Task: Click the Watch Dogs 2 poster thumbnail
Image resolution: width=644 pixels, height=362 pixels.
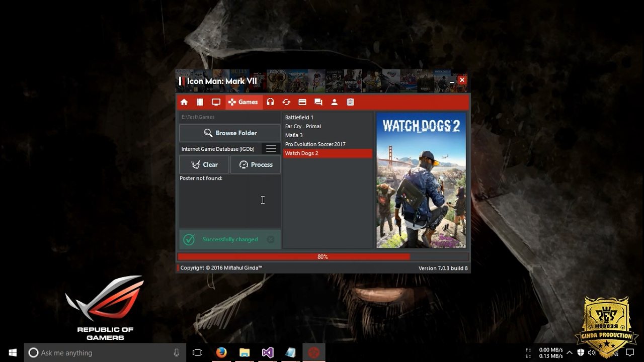Action: pos(421,180)
